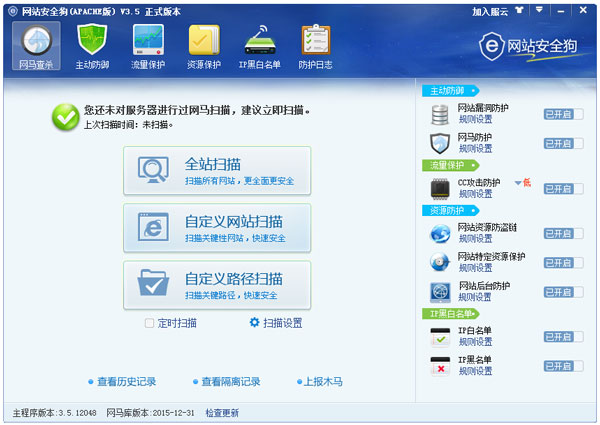The width and height of the screenshot is (600, 425).
Task: Open 规则设置 under IP黑名单
Action: point(475,371)
